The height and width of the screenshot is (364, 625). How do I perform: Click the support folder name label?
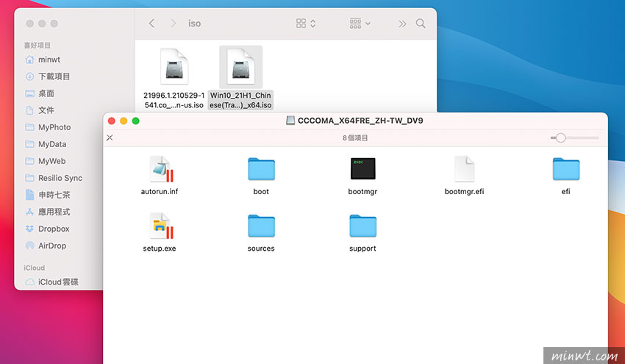(362, 249)
